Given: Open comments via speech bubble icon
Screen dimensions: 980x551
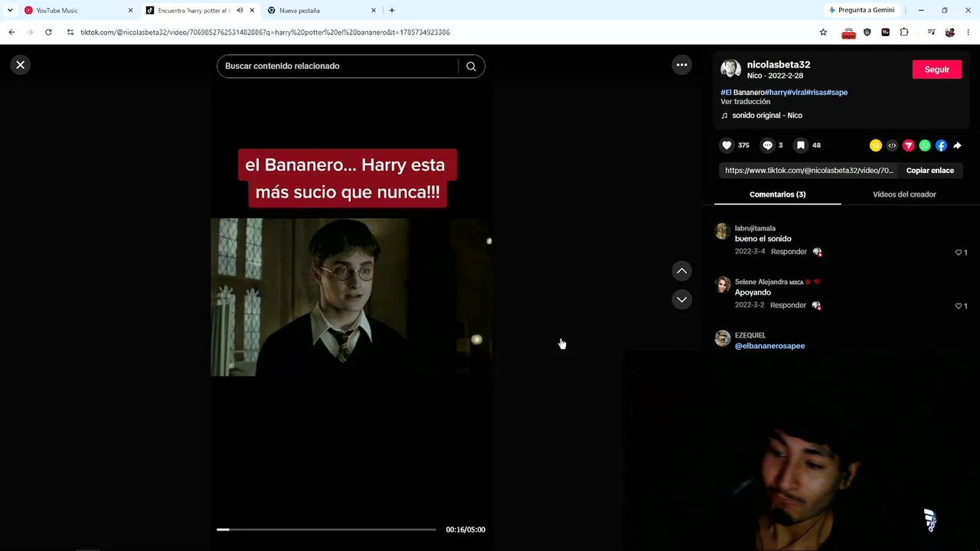Looking at the screenshot, I should 767,145.
